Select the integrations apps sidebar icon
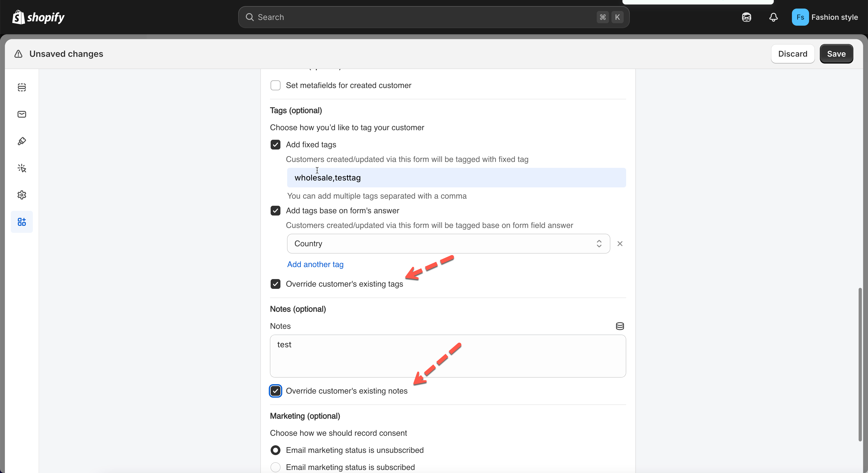This screenshot has height=473, width=868. 22,222
